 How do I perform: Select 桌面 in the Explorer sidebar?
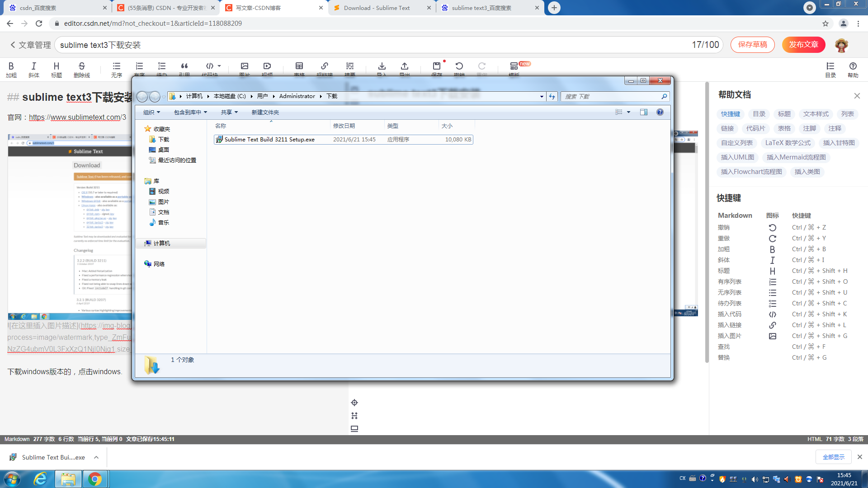coord(163,150)
